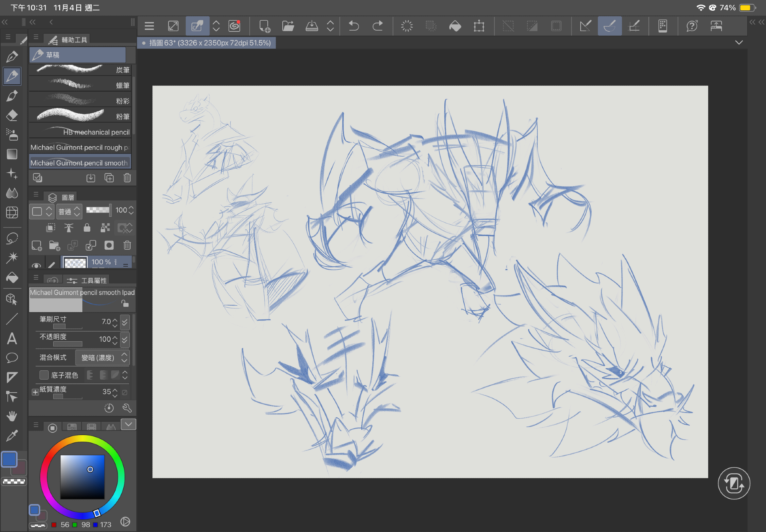Expand the 紙質濃度 plus expander

35,392
